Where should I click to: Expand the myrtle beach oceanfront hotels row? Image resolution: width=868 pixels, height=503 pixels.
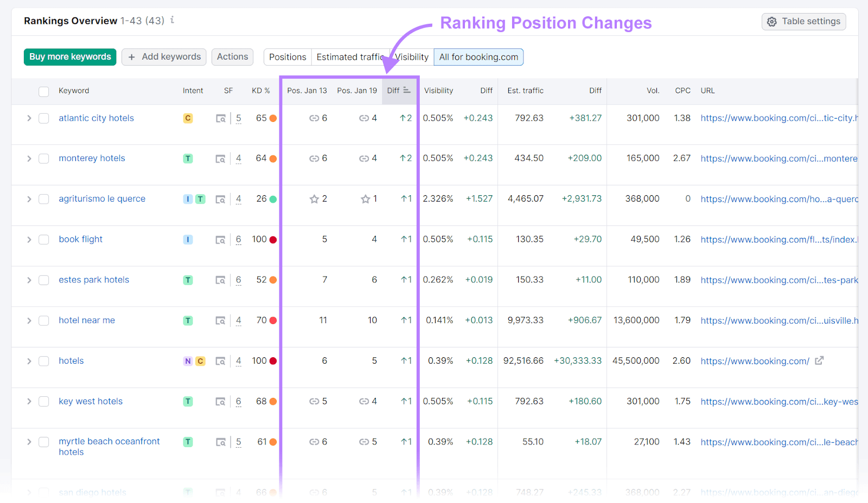[29, 442]
